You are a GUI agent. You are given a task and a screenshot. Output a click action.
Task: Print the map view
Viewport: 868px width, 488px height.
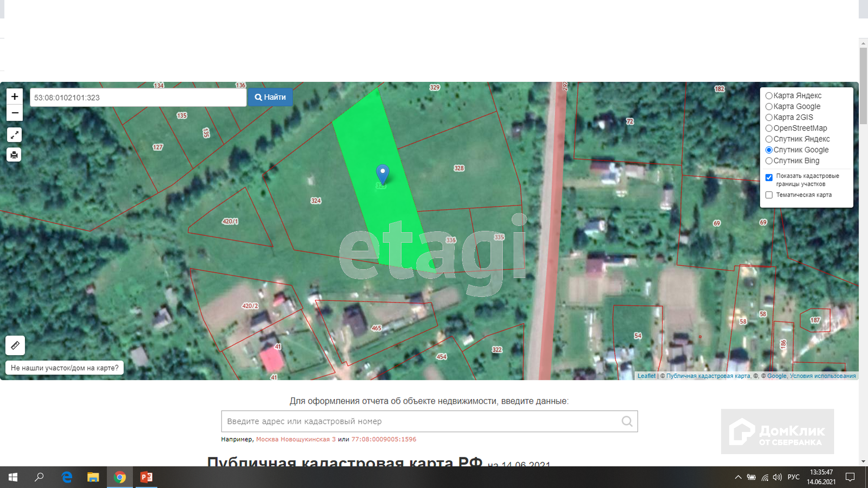14,155
